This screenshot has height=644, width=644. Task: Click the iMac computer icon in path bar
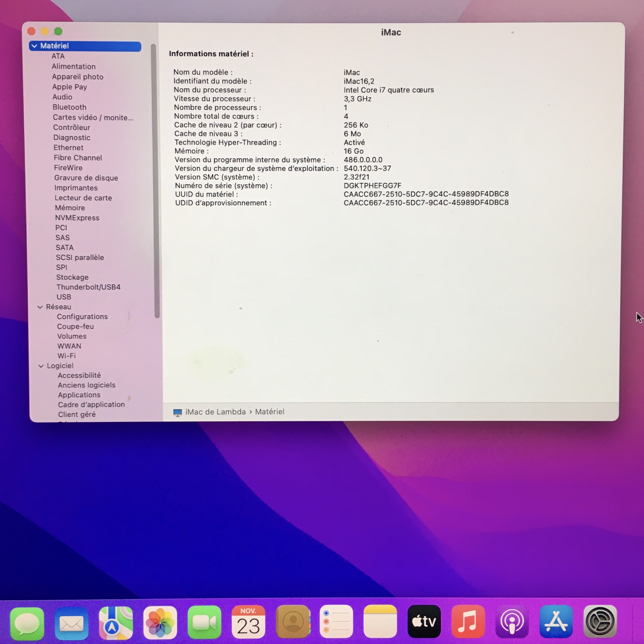click(x=178, y=413)
